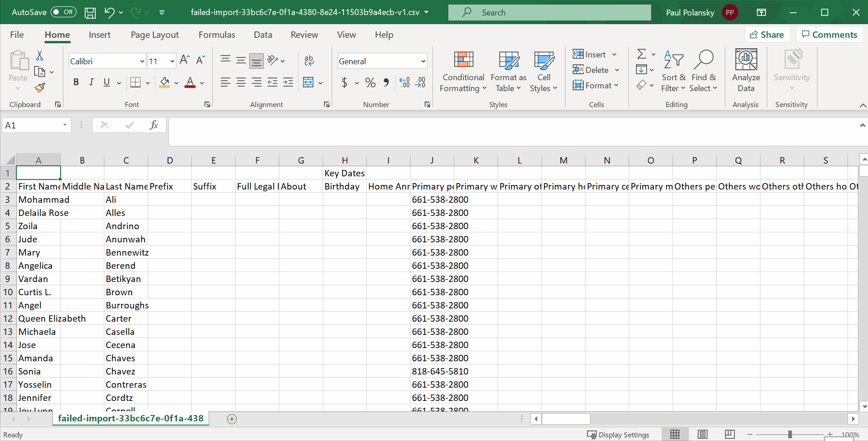Click the zoom slider handle
Image resolution: width=868 pixels, height=441 pixels.
[790, 435]
